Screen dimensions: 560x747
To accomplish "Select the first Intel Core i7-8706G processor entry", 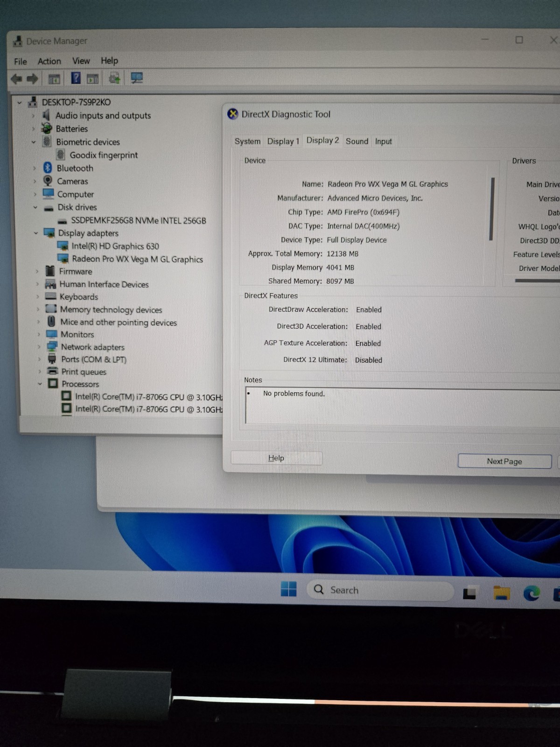I will pyautogui.click(x=148, y=397).
